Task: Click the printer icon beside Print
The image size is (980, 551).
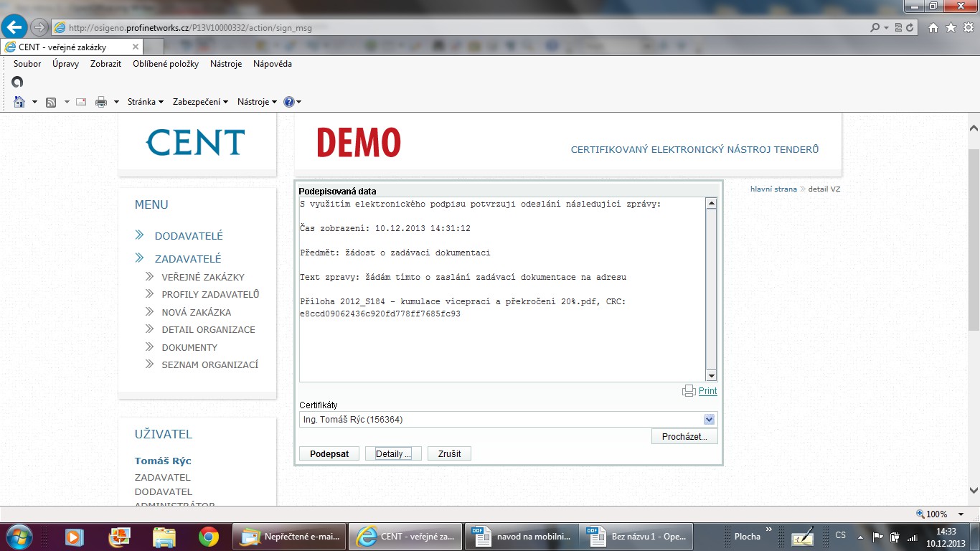Action: click(x=689, y=391)
